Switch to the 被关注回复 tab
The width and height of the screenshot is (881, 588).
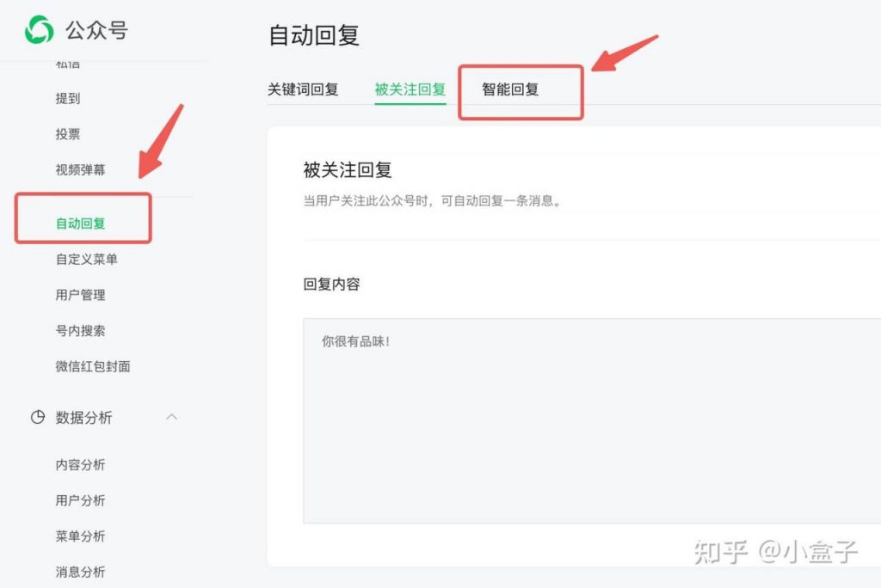[x=410, y=89]
